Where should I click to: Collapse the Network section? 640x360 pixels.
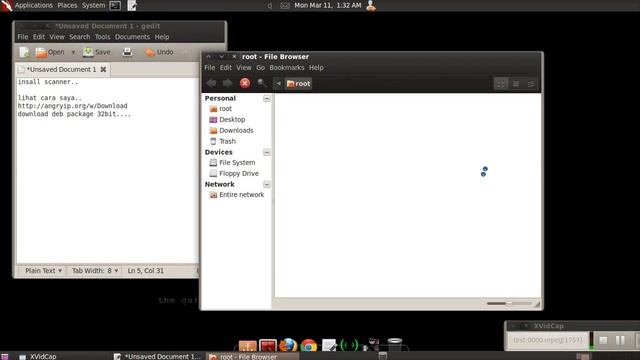click(267, 184)
